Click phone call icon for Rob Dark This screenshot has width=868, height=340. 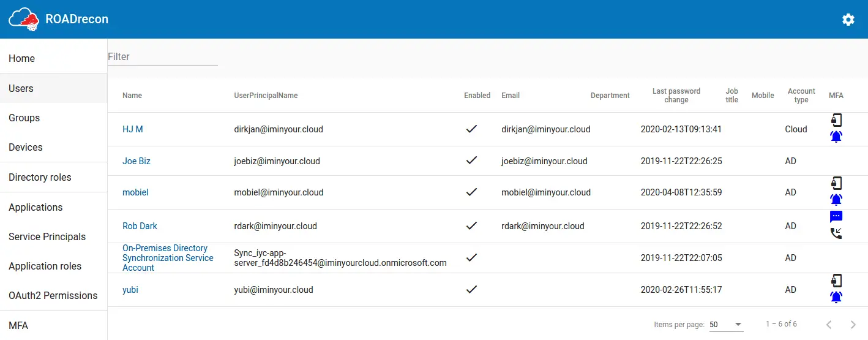(836, 233)
